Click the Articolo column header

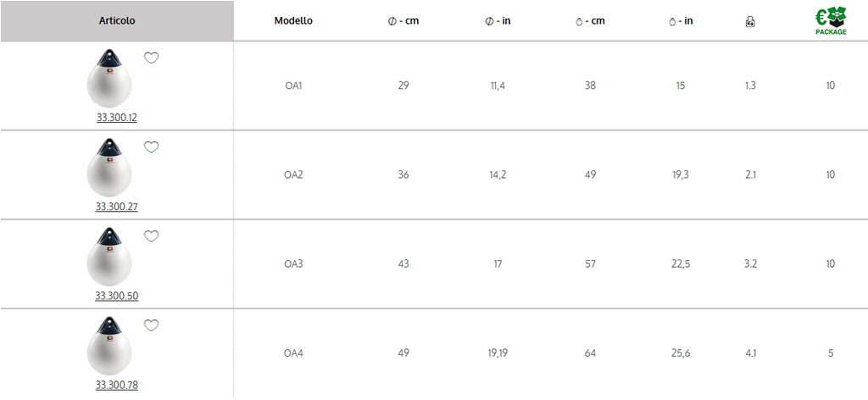point(117,21)
